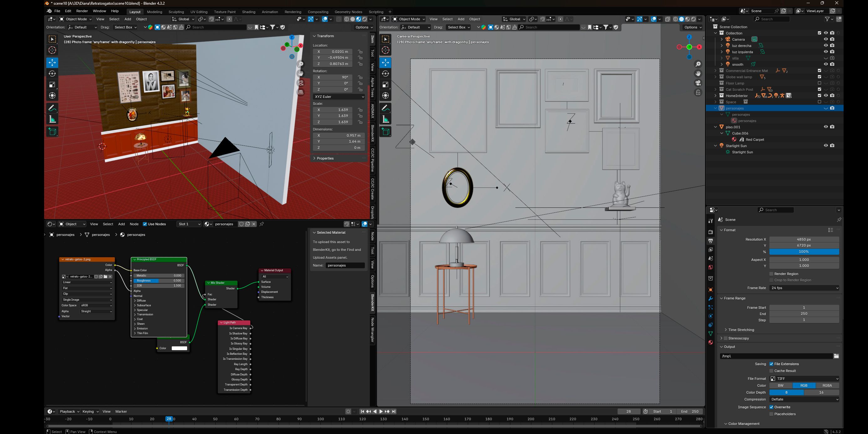Select the Add Cube tool in camera viewport
The image size is (868, 434).
coord(385,131)
